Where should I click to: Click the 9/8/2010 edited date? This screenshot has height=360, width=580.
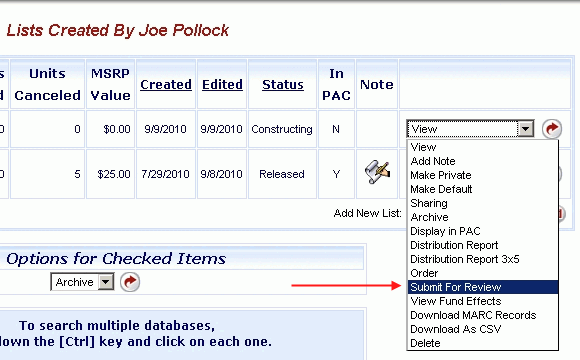[x=221, y=174]
